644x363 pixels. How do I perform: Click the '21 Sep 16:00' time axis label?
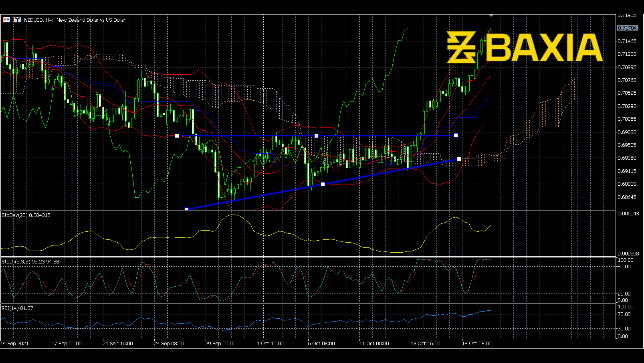(118, 343)
